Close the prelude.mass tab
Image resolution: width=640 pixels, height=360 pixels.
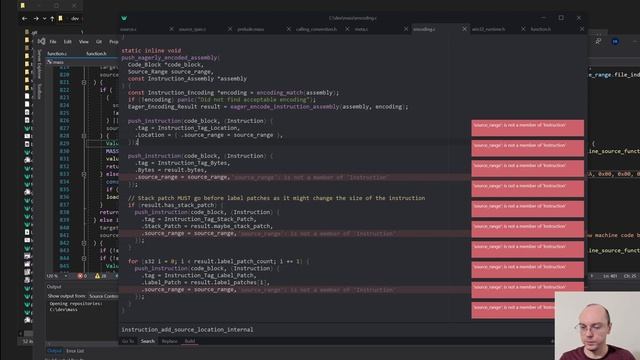pyautogui.click(x=289, y=29)
